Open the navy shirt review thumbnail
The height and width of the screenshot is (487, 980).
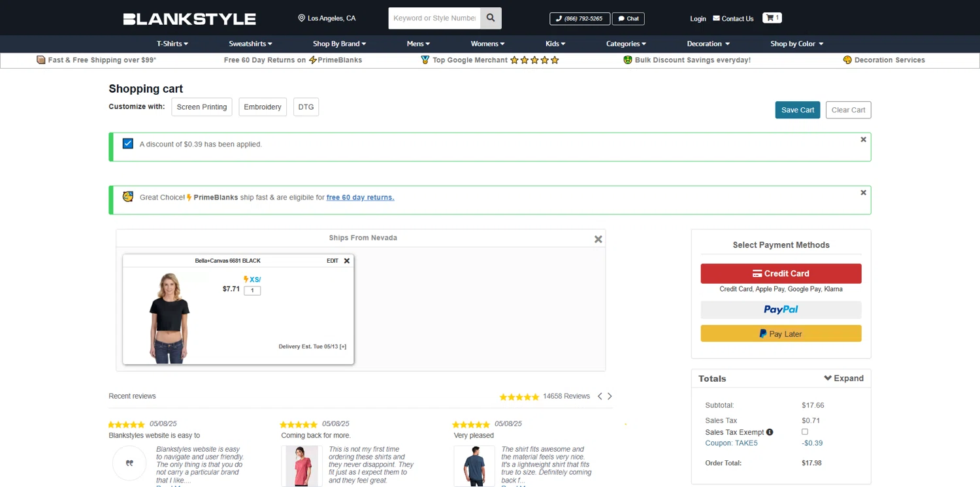pyautogui.click(x=474, y=466)
